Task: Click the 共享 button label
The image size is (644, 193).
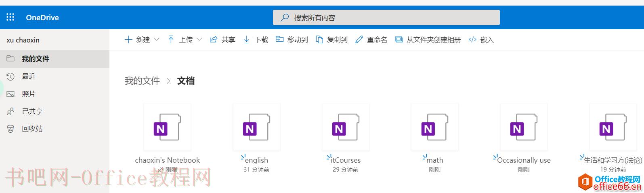Action: [x=228, y=40]
